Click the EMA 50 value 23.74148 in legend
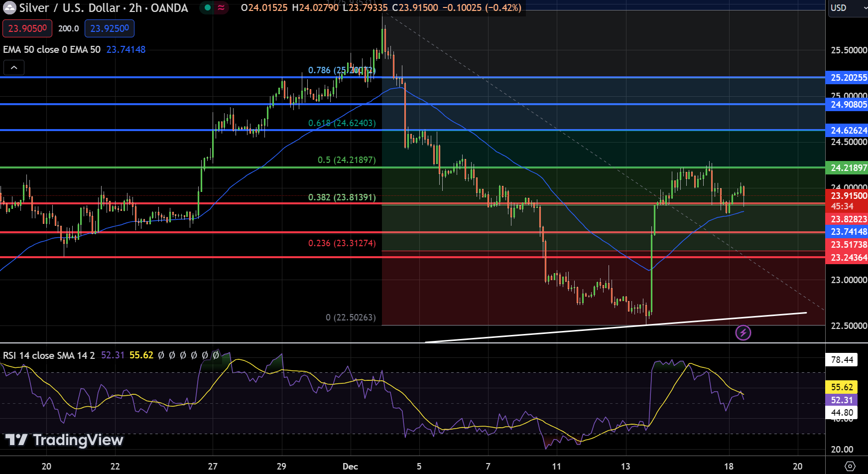 [x=126, y=49]
